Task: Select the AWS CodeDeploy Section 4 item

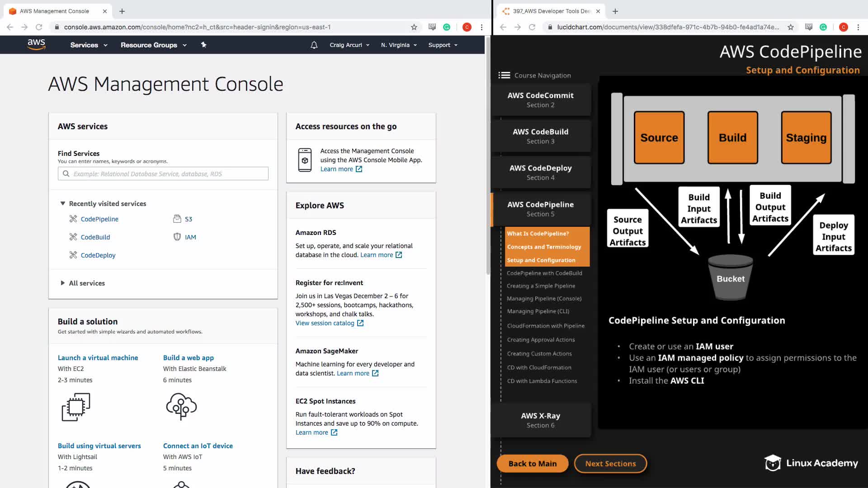Action: [540, 172]
